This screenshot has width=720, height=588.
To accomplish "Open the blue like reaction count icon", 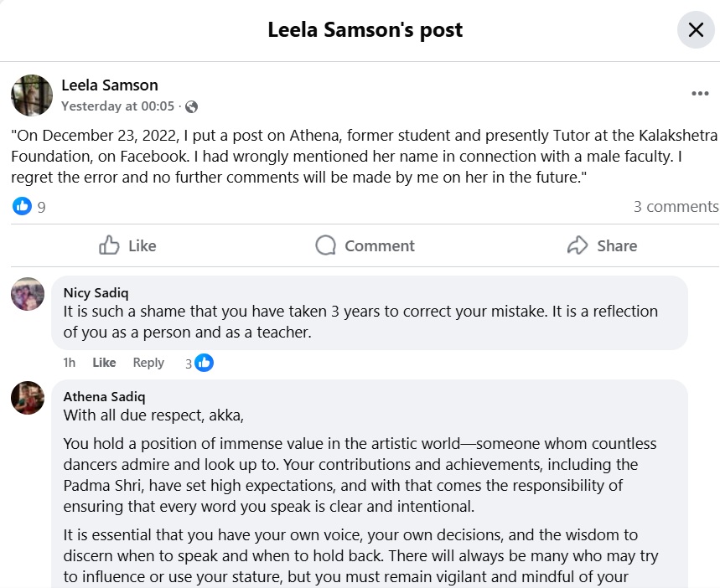I will click(22, 206).
